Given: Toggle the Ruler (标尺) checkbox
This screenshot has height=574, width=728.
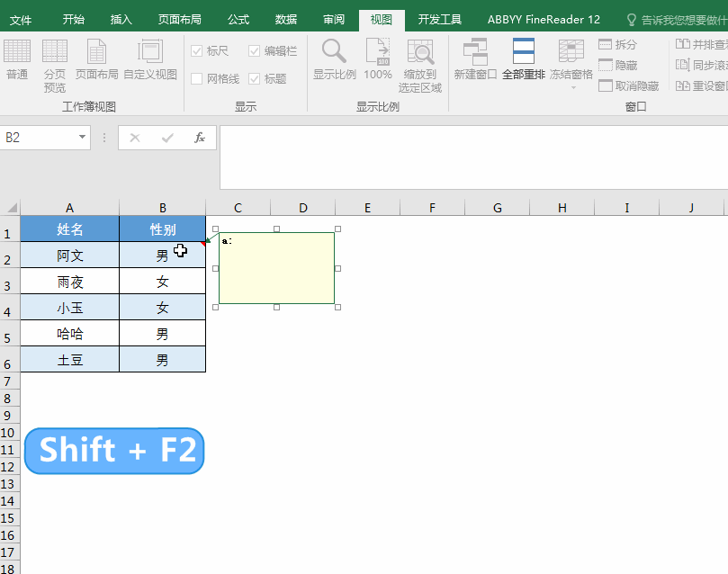Looking at the screenshot, I should (197, 50).
